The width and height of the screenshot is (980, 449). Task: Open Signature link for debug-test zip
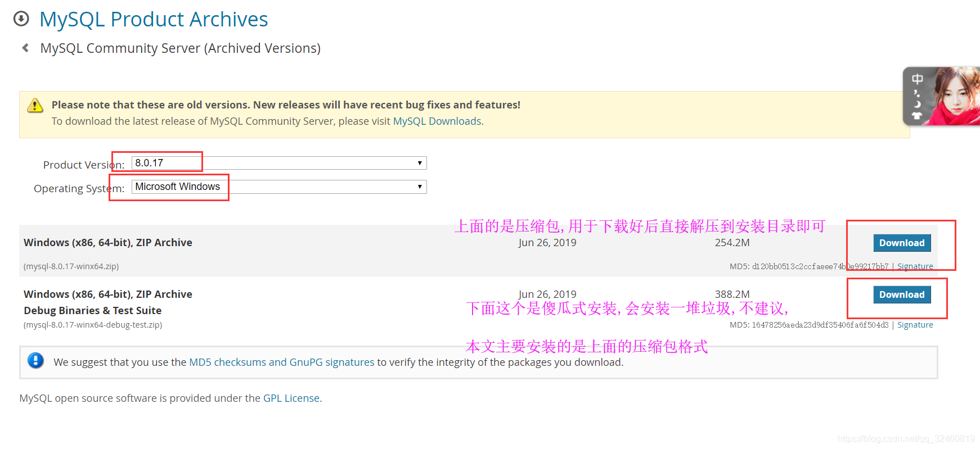[x=915, y=325]
